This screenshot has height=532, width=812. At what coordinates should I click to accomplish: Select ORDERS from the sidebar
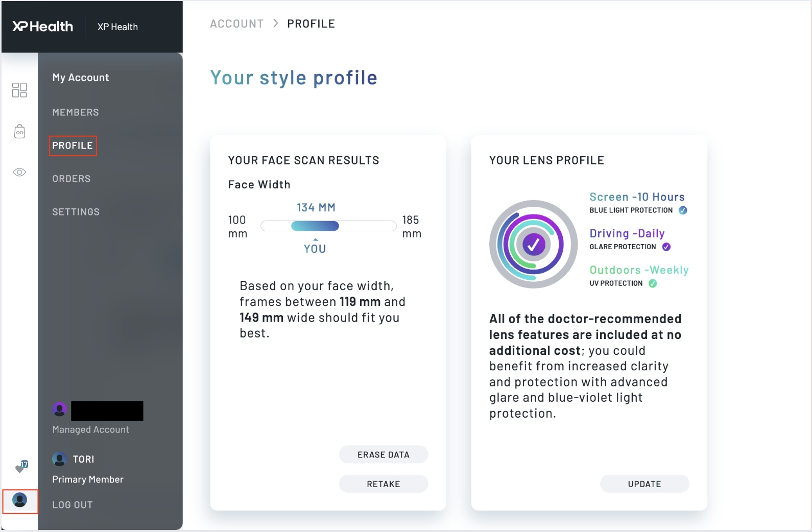point(71,178)
